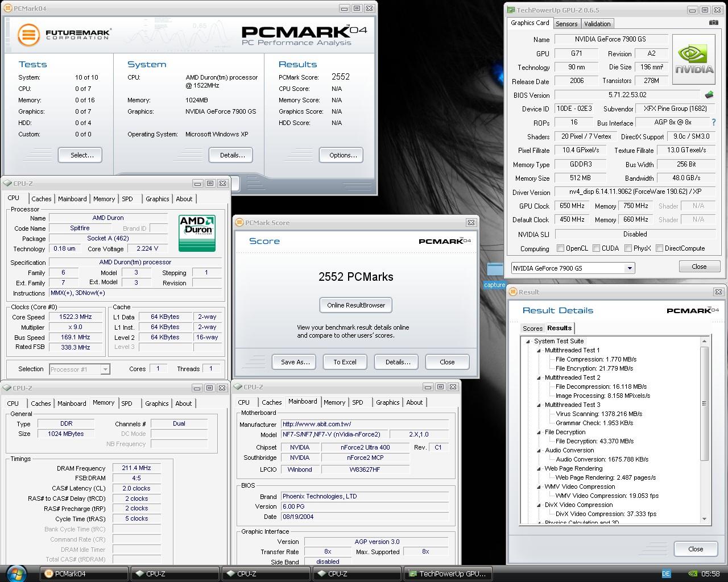Viewport: 728px width, 582px height.
Task: Open Caches tab in top CPU-Z window
Action: [42, 199]
